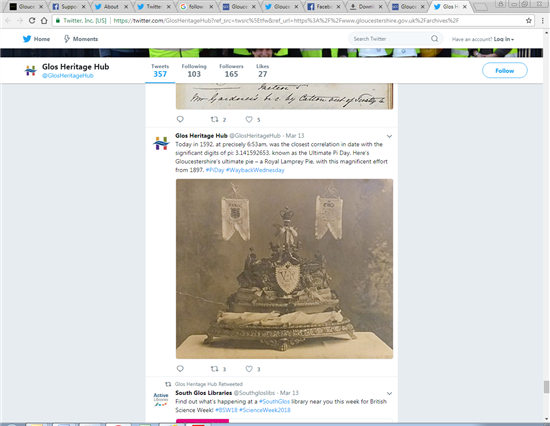Click the Twitter bird Home icon
Image resolution: width=550 pixels, height=426 pixels.
[27, 39]
